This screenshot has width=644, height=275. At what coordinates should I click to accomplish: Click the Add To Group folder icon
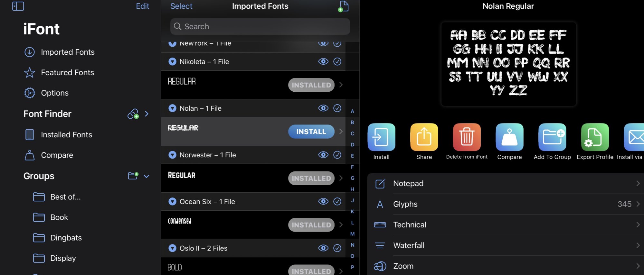click(x=552, y=137)
